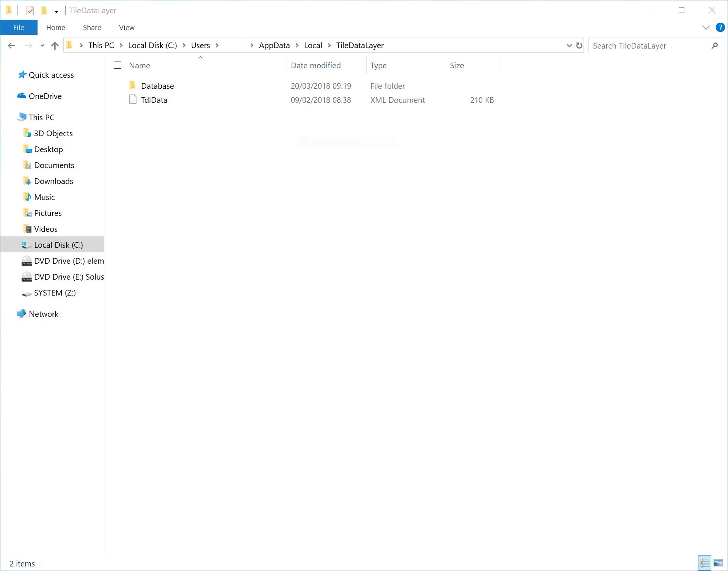The width and height of the screenshot is (728, 571).
Task: Click AppData breadcrumb in address bar
Action: (x=274, y=46)
